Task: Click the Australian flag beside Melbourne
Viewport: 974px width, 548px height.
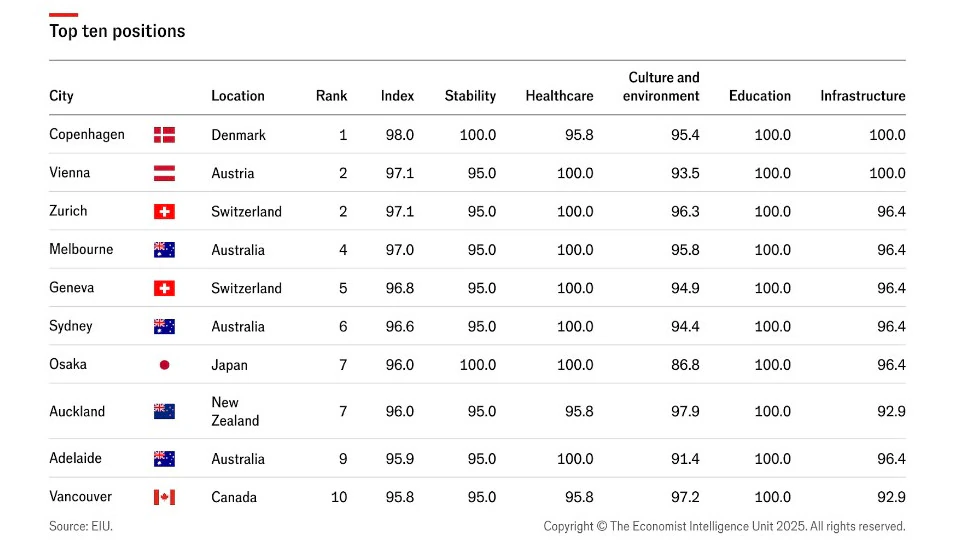Action: pyautogui.click(x=164, y=250)
